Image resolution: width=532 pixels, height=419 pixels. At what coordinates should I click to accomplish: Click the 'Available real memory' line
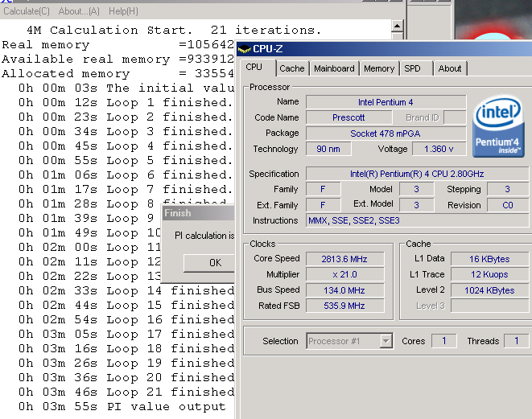pyautogui.click(x=118, y=59)
